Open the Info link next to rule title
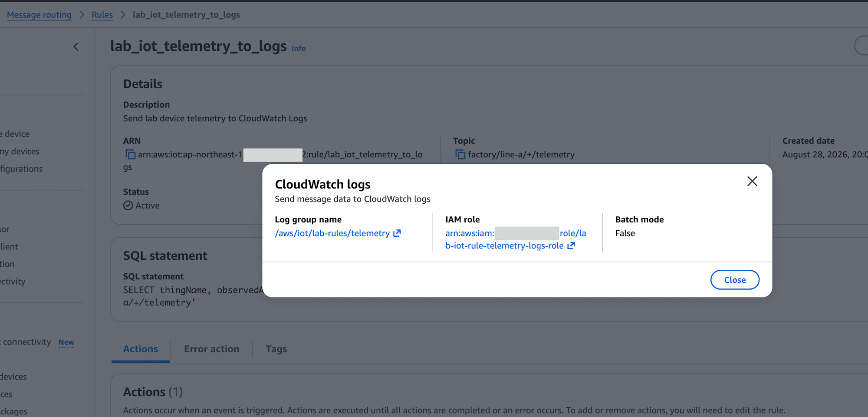The height and width of the screenshot is (417, 868). click(299, 48)
